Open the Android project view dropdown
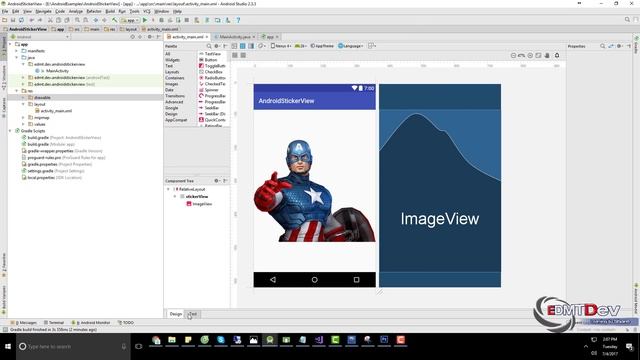 click(x=40, y=37)
